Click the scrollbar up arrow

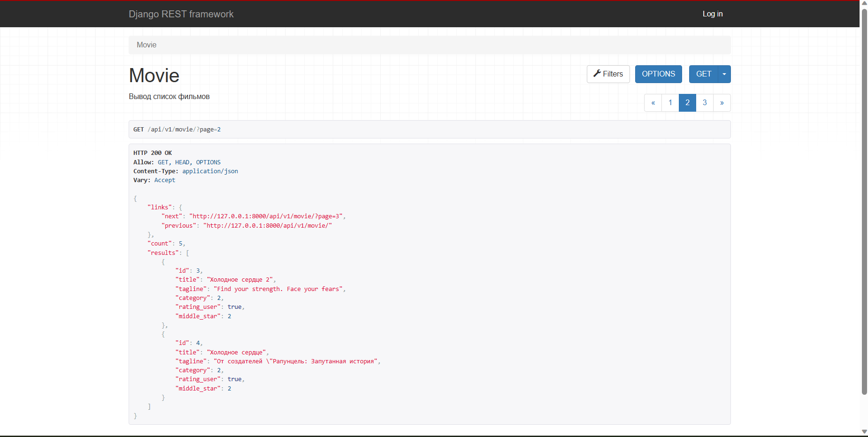coord(863,3)
